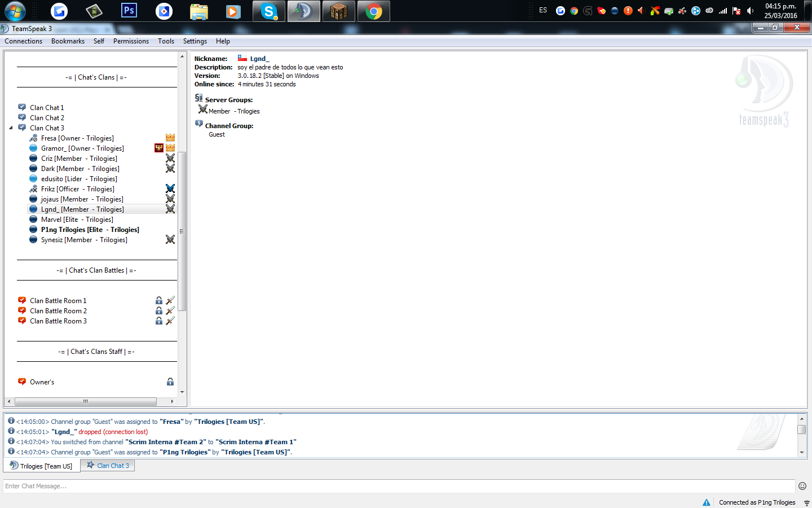Click the red badge icon beside Gramor_
The height and width of the screenshot is (508, 812).
[159, 148]
